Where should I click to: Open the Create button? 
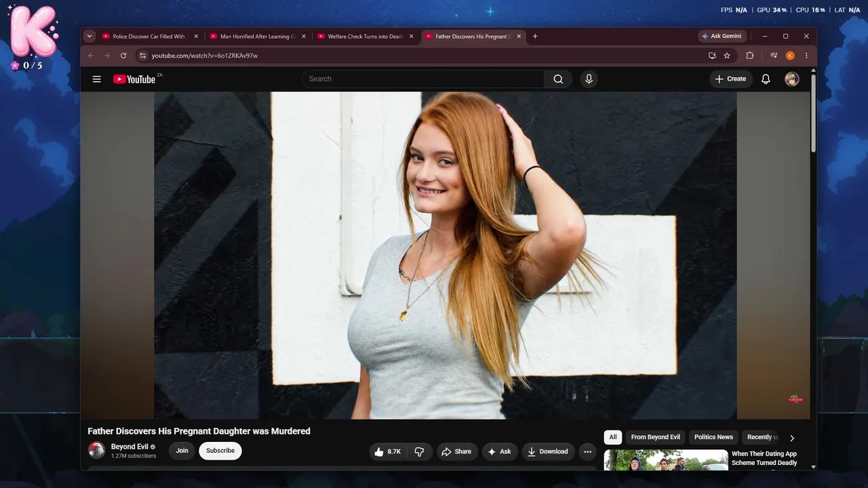pos(731,79)
